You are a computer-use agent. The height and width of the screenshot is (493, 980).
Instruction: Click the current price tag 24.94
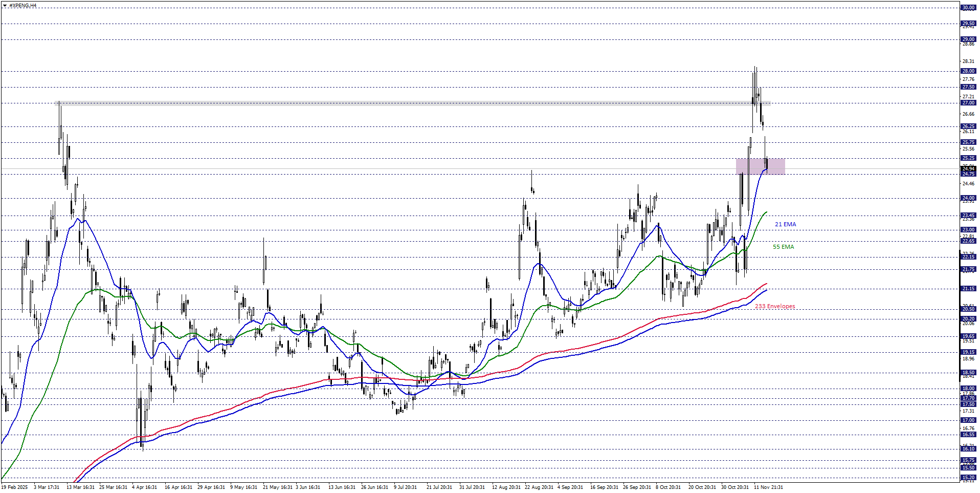point(968,168)
